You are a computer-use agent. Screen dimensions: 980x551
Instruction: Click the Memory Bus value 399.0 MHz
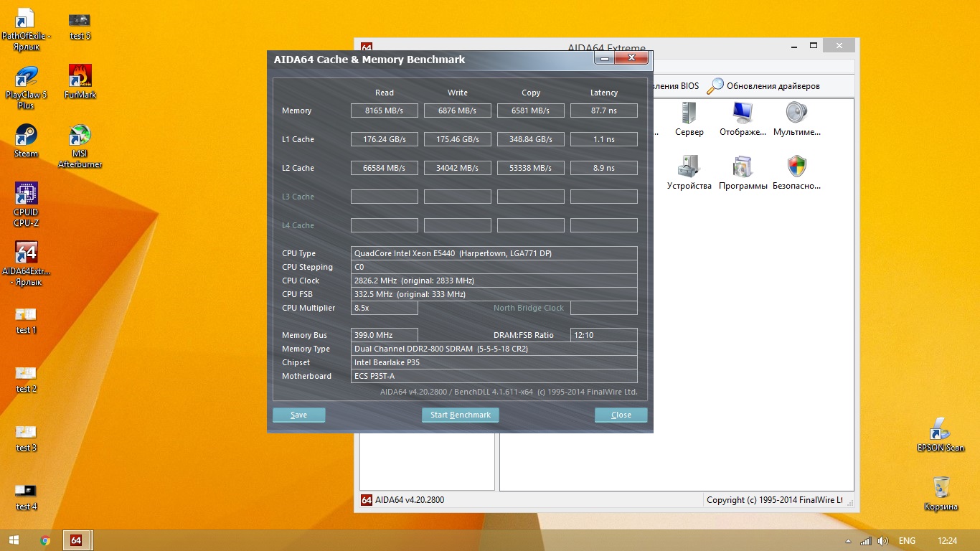[385, 335]
